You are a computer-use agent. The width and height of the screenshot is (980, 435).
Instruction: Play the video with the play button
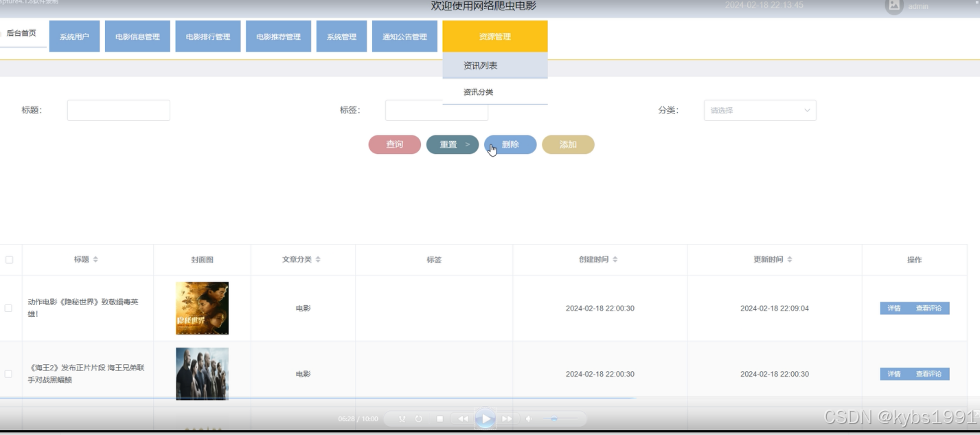486,419
